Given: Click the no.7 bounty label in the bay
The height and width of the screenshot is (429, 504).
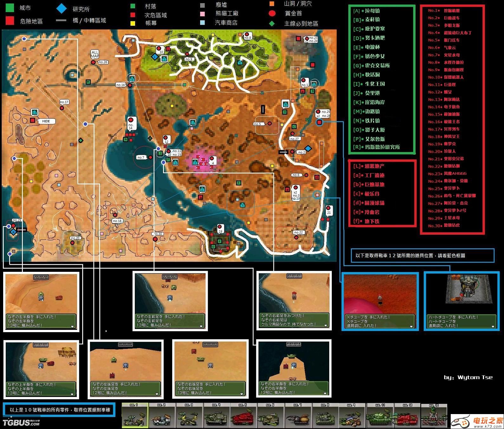Looking at the screenshot, I should click(x=141, y=157).
